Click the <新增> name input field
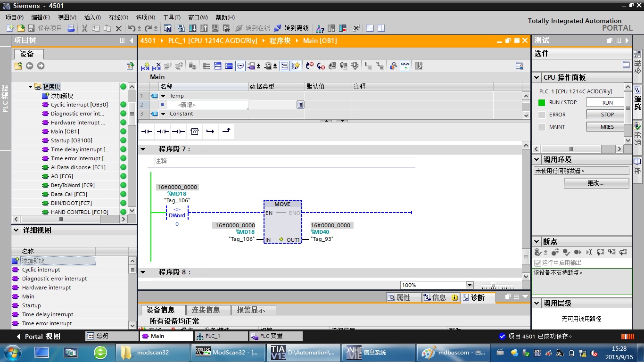 pos(207,105)
